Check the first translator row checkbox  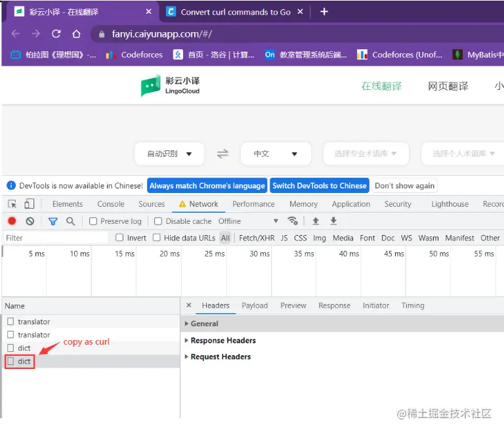(10, 321)
